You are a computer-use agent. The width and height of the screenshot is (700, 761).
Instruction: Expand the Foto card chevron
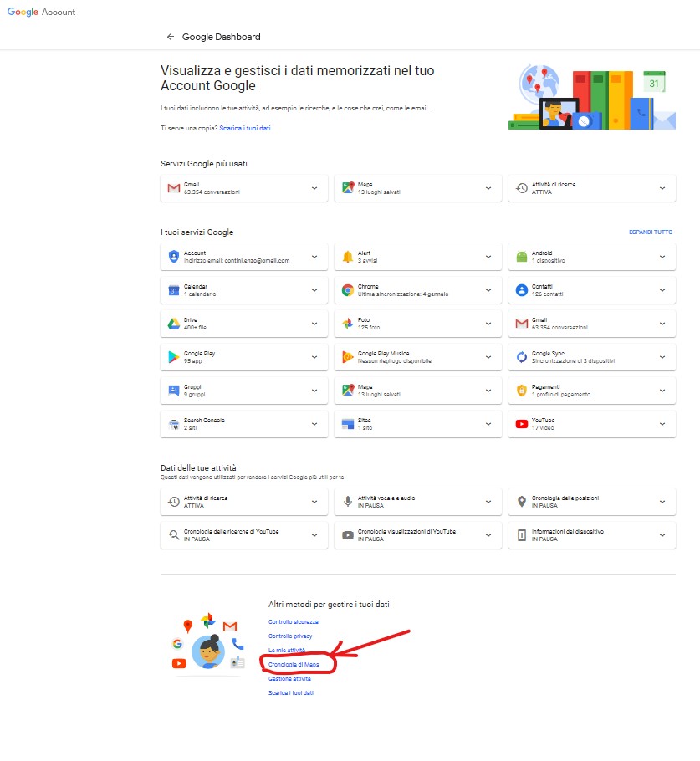tap(488, 324)
